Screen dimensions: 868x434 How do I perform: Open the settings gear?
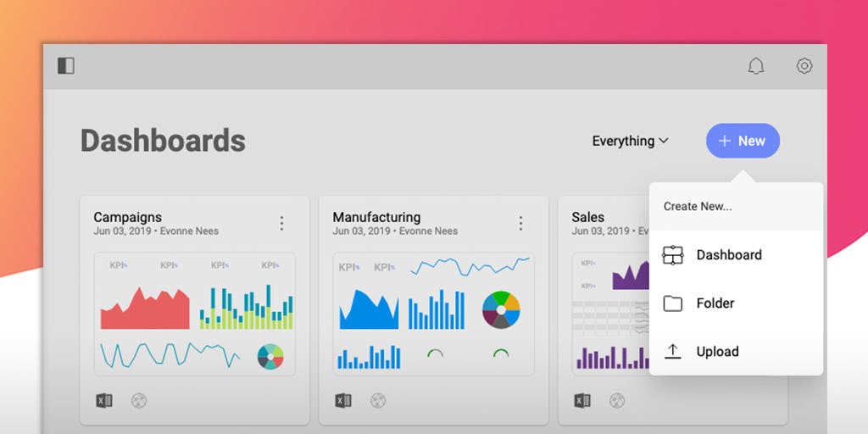(804, 66)
